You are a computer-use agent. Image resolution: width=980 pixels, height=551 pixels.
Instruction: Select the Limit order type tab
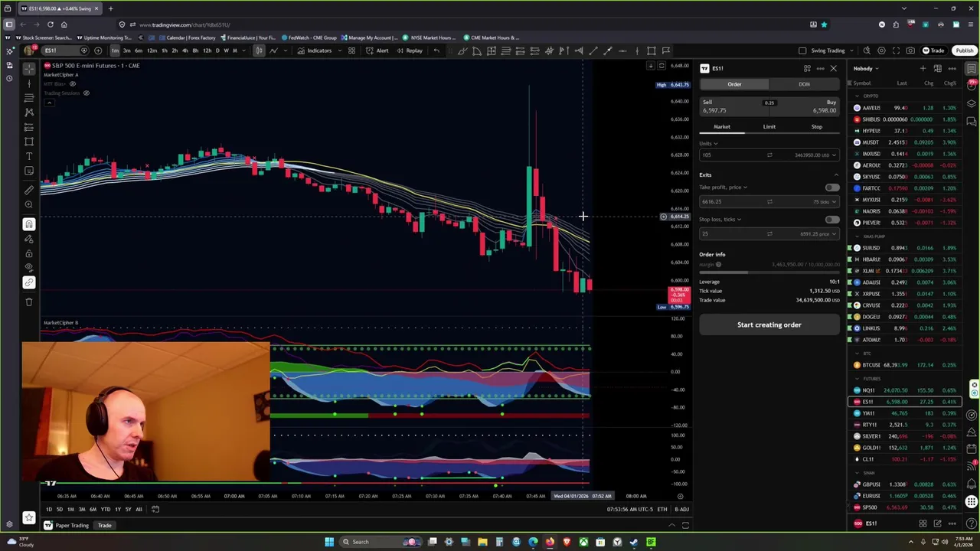pos(769,127)
